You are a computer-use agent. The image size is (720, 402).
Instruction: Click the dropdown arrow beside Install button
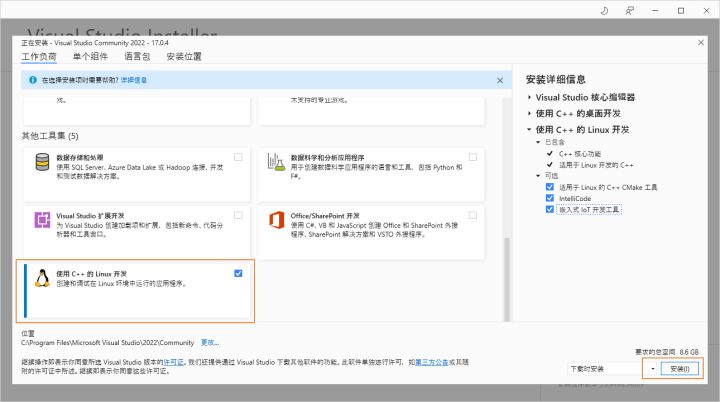[x=652, y=368]
